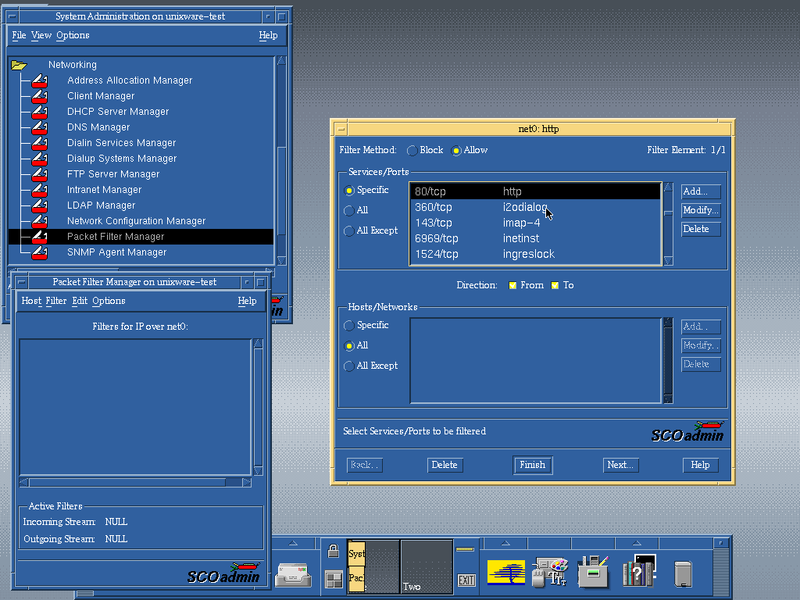Click the Next... button
The height and width of the screenshot is (600, 800).
[x=620, y=465]
